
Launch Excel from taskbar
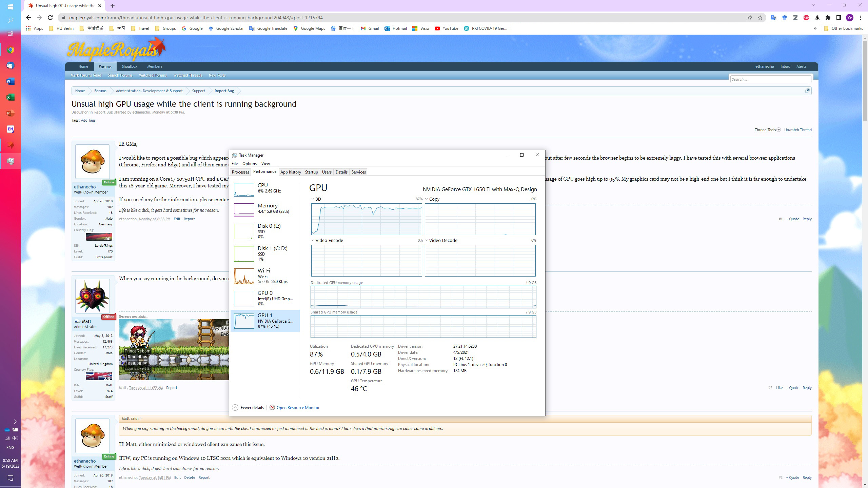click(x=10, y=98)
